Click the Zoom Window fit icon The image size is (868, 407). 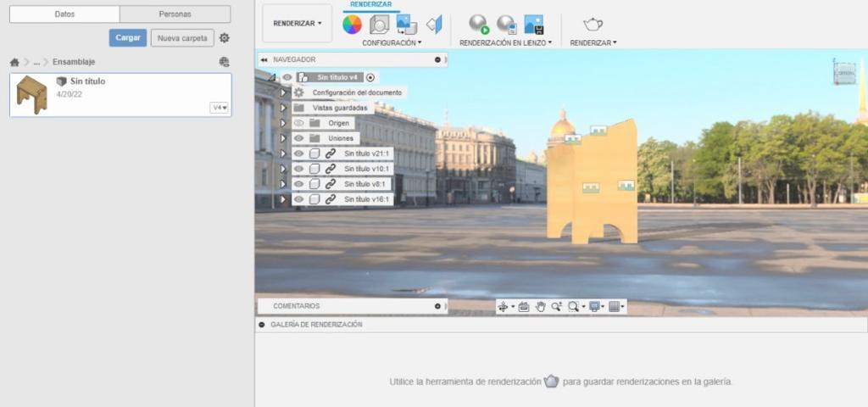point(573,307)
